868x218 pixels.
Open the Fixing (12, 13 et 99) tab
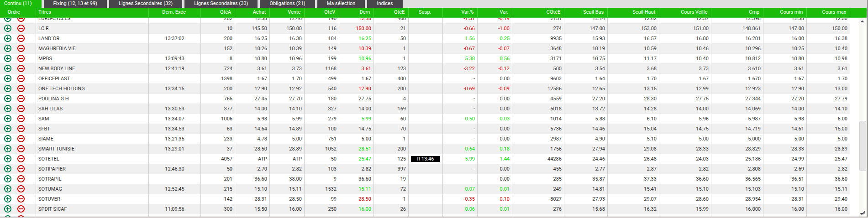pos(75,3)
